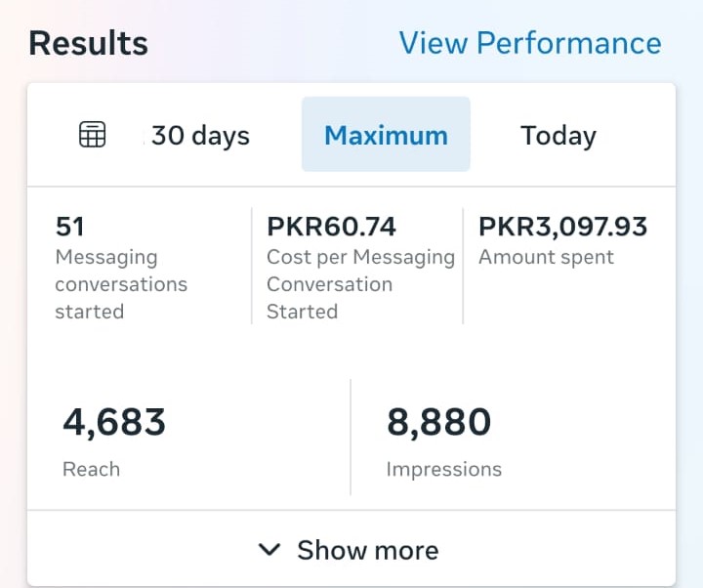Switch to the Today tab
Image resolution: width=703 pixels, height=588 pixels.
[x=558, y=135]
